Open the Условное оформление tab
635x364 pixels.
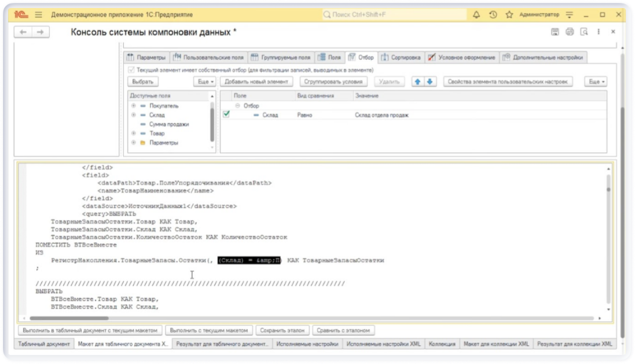462,57
